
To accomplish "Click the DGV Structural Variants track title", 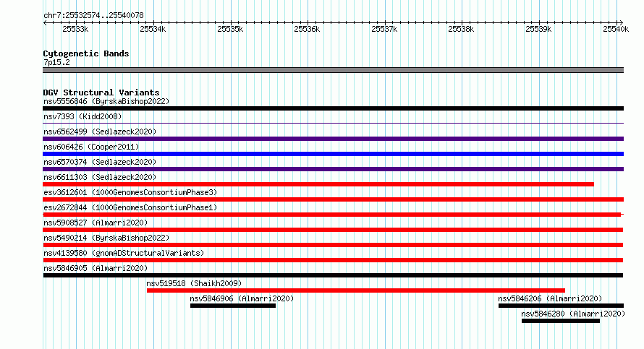I will [101, 92].
